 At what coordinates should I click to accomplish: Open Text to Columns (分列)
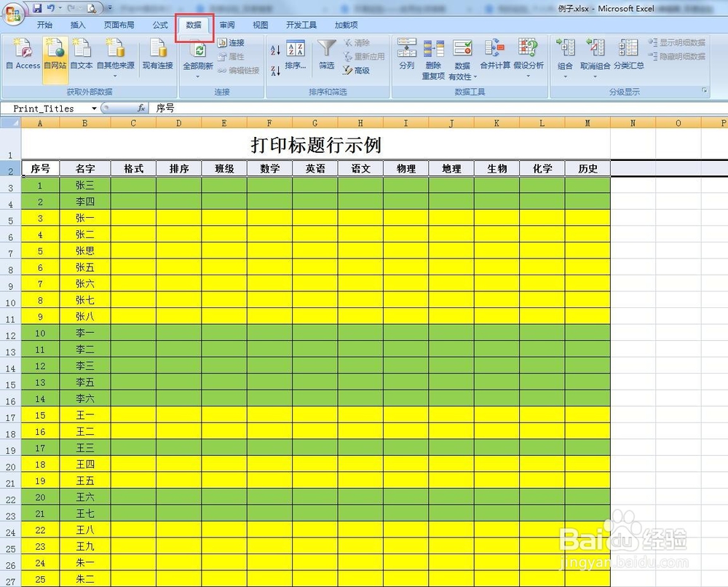[x=407, y=55]
